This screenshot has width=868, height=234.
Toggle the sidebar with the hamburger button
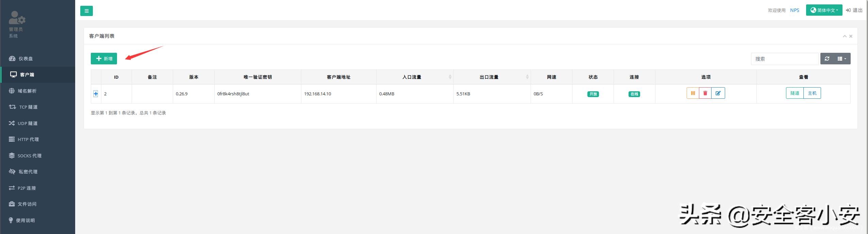86,11
